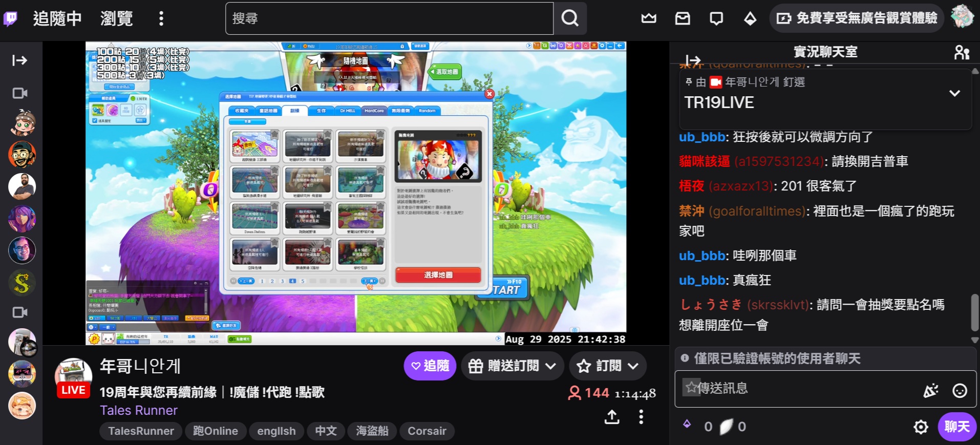
Task: Collapse the live chat panel
Action: (x=693, y=60)
